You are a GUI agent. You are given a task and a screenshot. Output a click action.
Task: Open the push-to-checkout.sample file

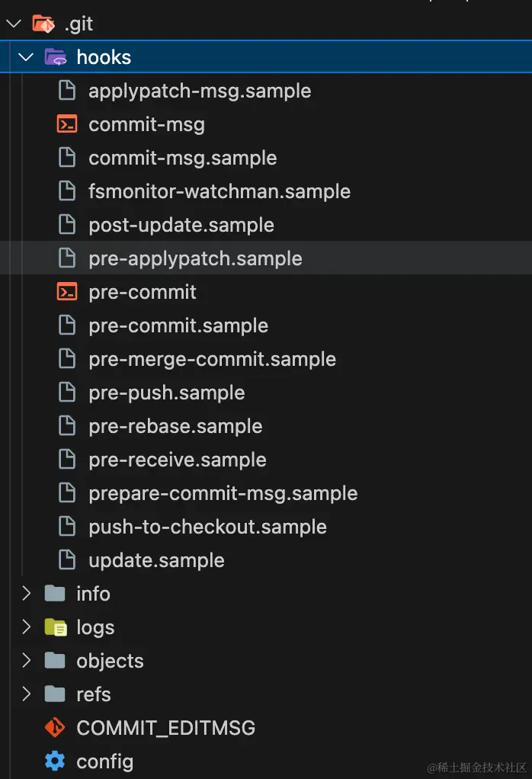point(207,527)
